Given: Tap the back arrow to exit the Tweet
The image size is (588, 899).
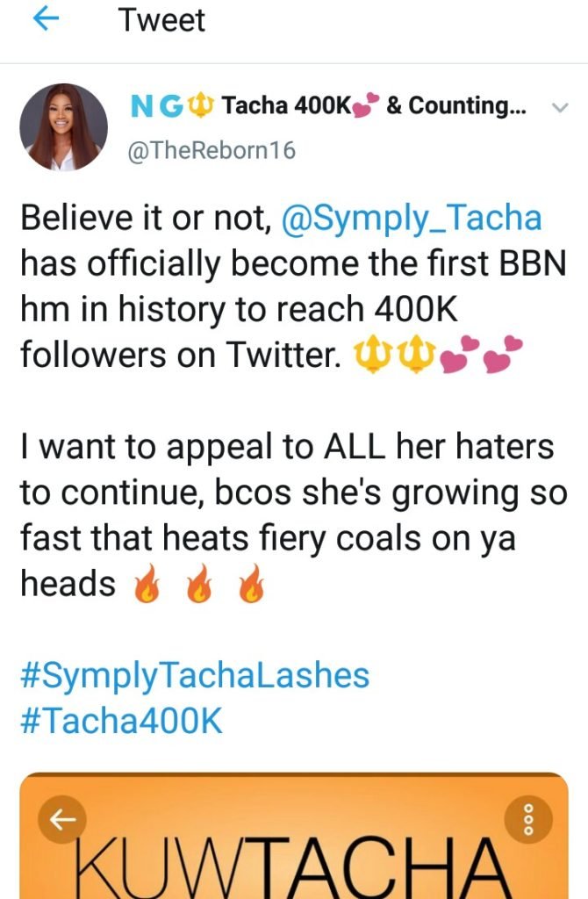Looking at the screenshot, I should [42, 19].
